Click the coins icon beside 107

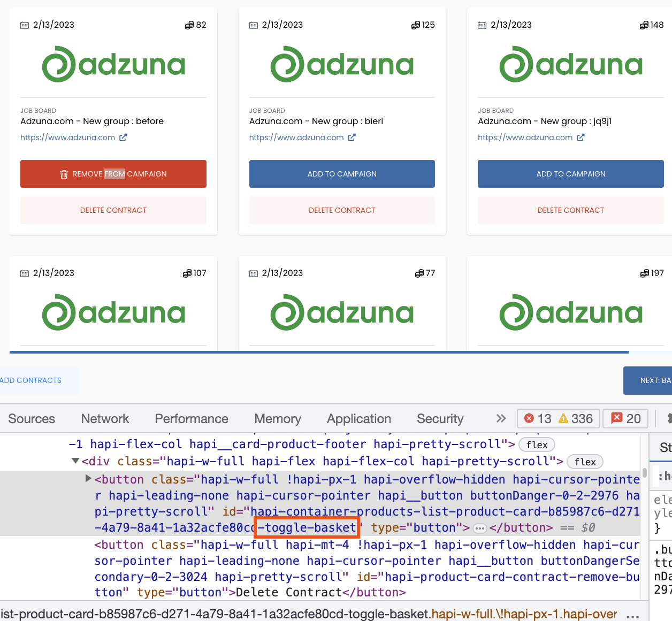click(187, 273)
